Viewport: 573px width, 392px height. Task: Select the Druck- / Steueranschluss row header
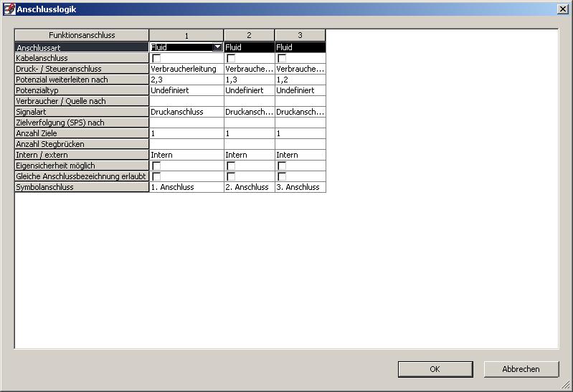[x=82, y=69]
